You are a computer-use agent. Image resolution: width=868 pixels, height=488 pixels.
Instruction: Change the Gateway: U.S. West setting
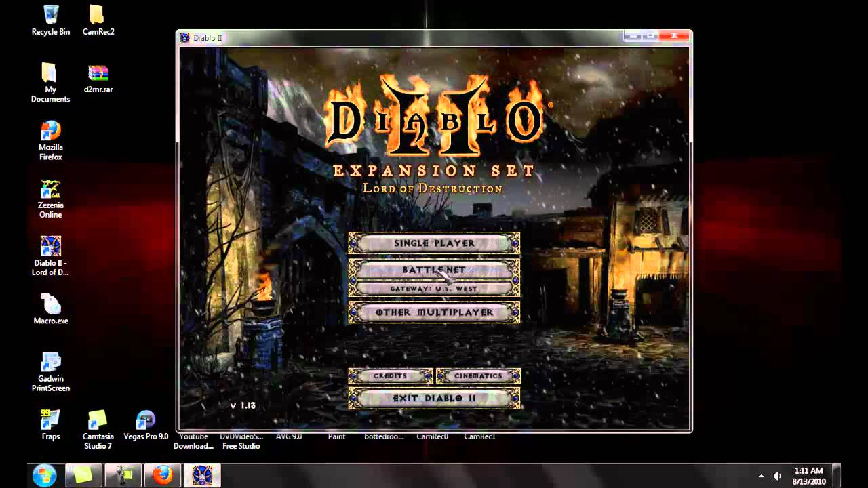pos(434,289)
